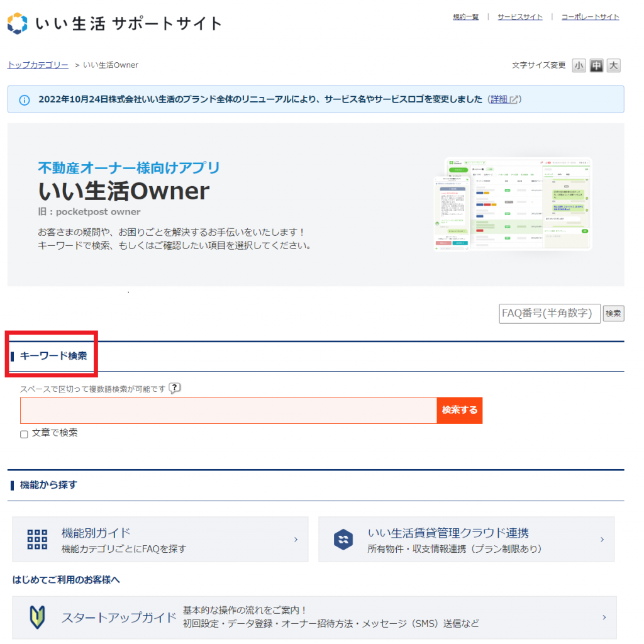Screen dimensions: 644x644
Task: Click the 機能別ガイド grid icon
Action: (x=37, y=540)
